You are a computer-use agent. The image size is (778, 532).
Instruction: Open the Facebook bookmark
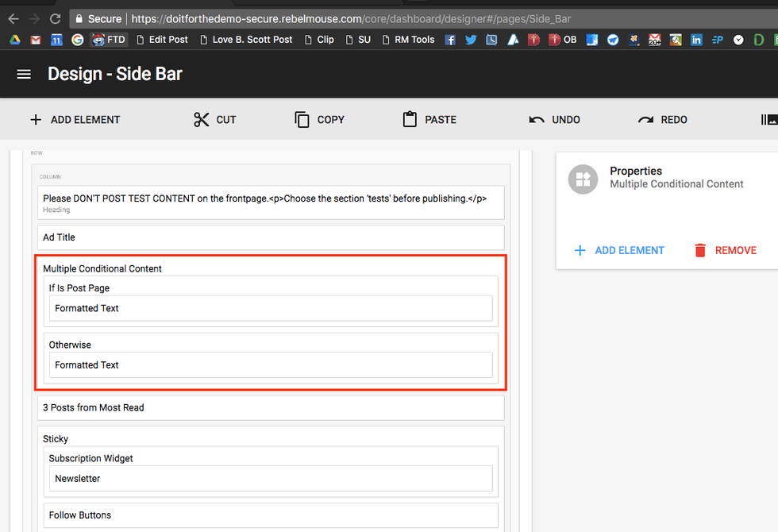(x=450, y=40)
